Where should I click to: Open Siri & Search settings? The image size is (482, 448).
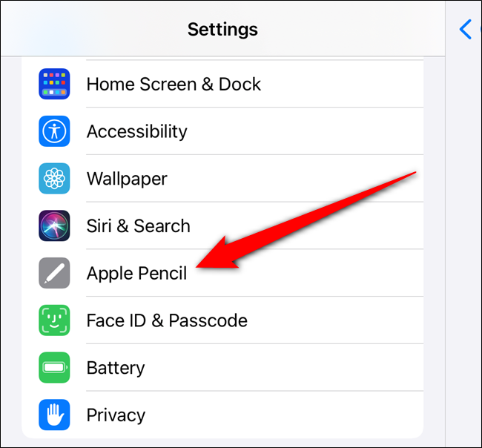tap(222, 225)
